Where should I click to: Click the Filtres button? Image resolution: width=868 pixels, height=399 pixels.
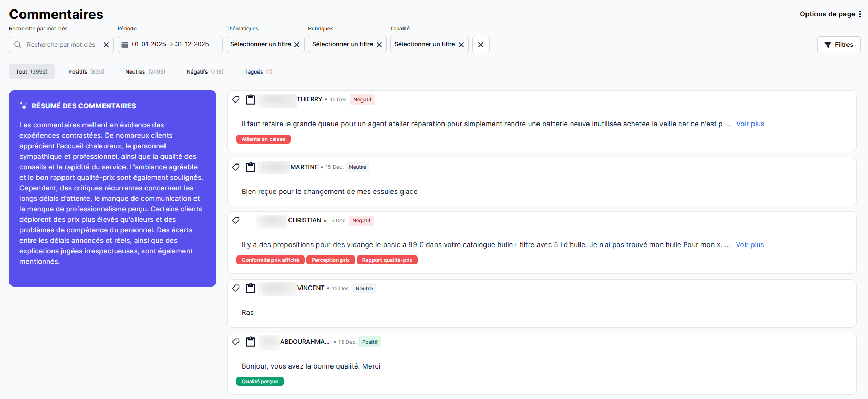point(839,45)
